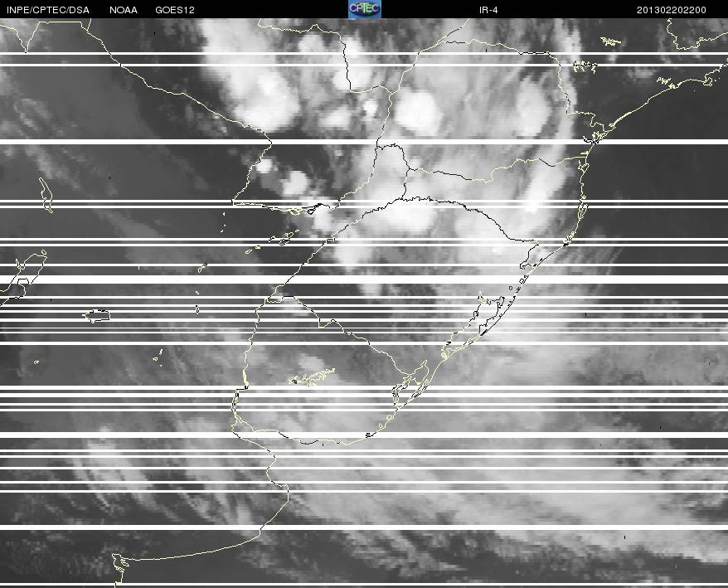Click the elongated island outline at far left
Image resolution: width=728 pixels, height=588 pixels.
pos(46,195)
